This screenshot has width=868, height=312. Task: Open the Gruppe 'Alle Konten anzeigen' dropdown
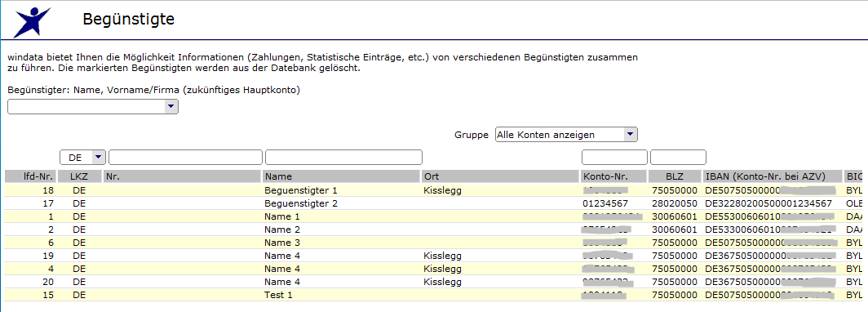pos(566,135)
